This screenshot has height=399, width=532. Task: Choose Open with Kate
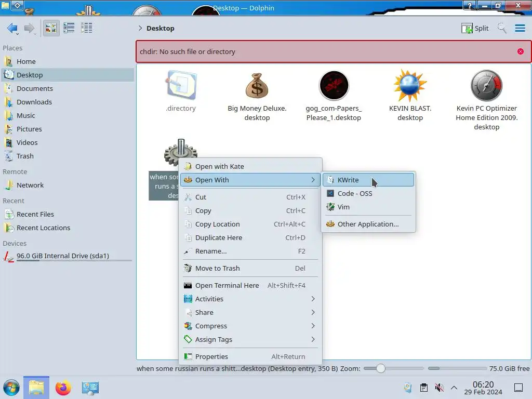250,167
